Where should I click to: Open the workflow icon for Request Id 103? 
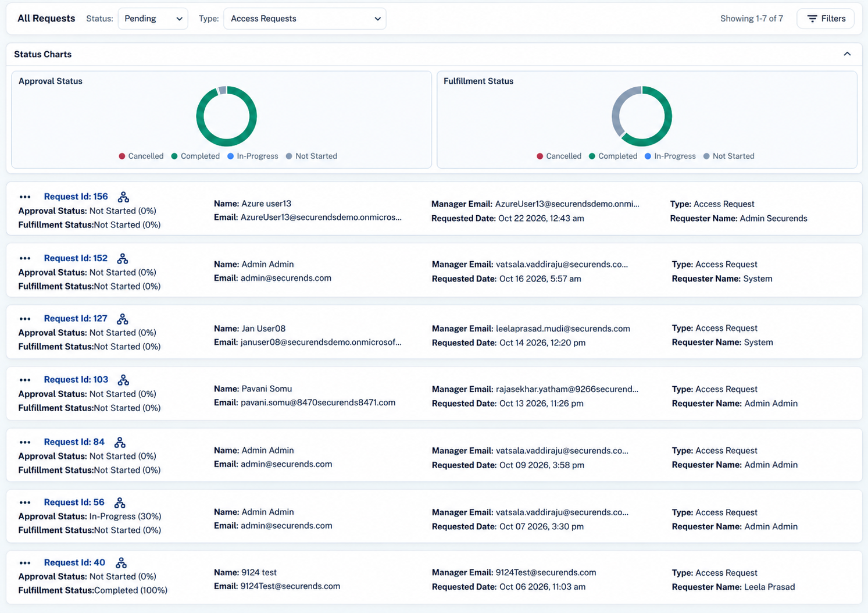(123, 380)
